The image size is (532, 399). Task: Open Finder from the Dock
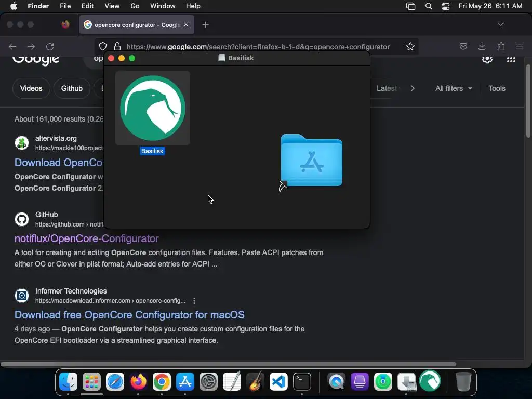pos(68,382)
